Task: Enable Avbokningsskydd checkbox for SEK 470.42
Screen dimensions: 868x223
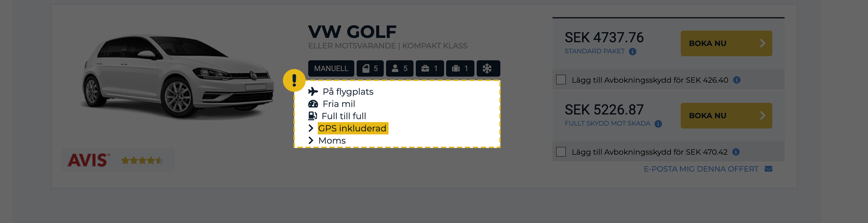Action: tap(561, 152)
